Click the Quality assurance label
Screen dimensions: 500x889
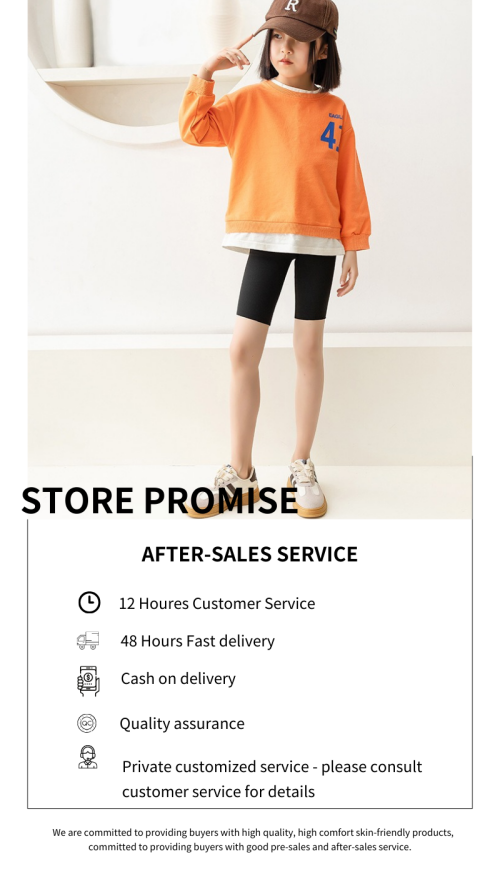(x=182, y=724)
